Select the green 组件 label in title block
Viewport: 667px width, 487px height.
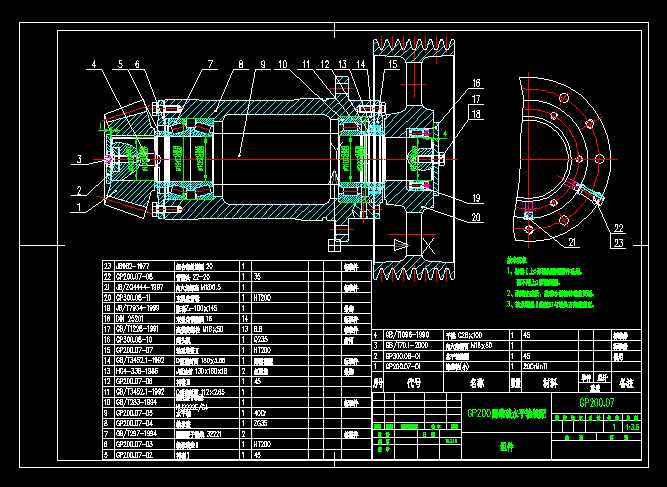pos(506,447)
